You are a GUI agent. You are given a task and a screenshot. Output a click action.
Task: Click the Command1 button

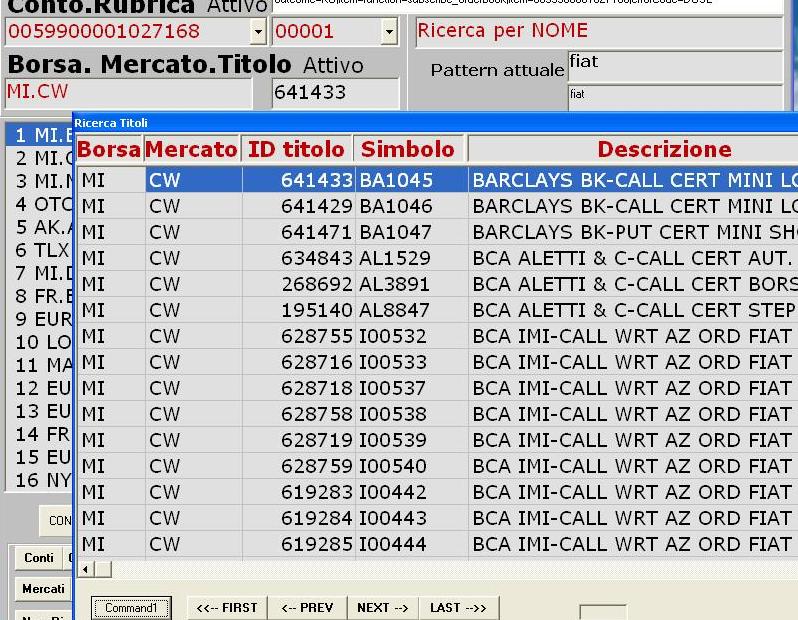pos(131,608)
